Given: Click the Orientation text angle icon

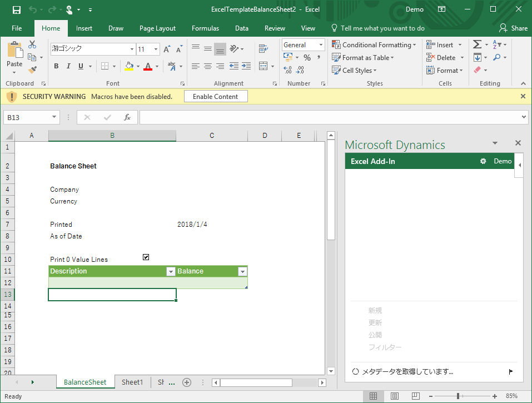Looking at the screenshot, I should pos(234,48).
